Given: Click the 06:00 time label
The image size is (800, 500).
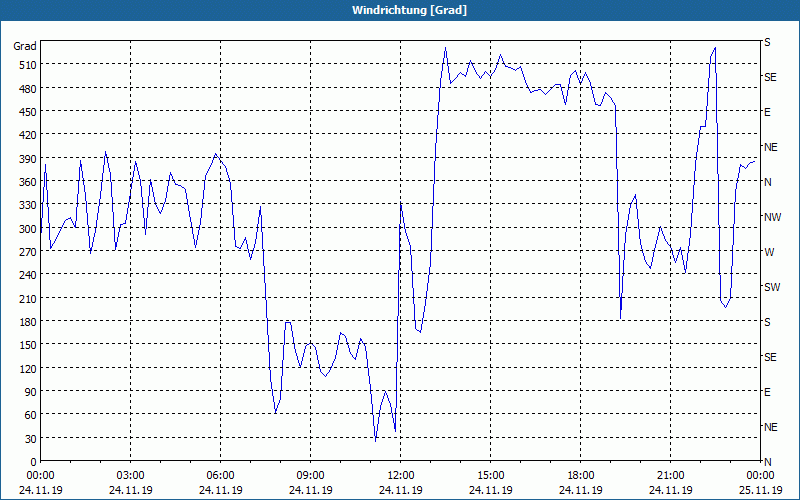Looking at the screenshot, I should (220, 476).
